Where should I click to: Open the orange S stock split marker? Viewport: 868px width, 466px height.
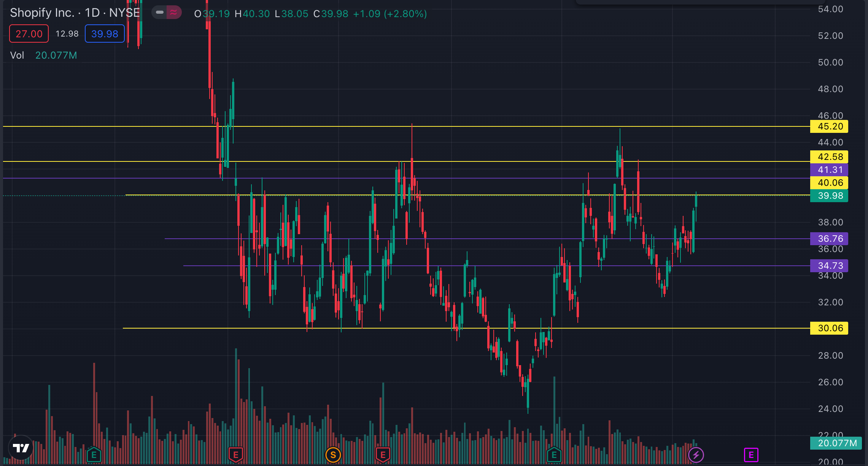(333, 455)
